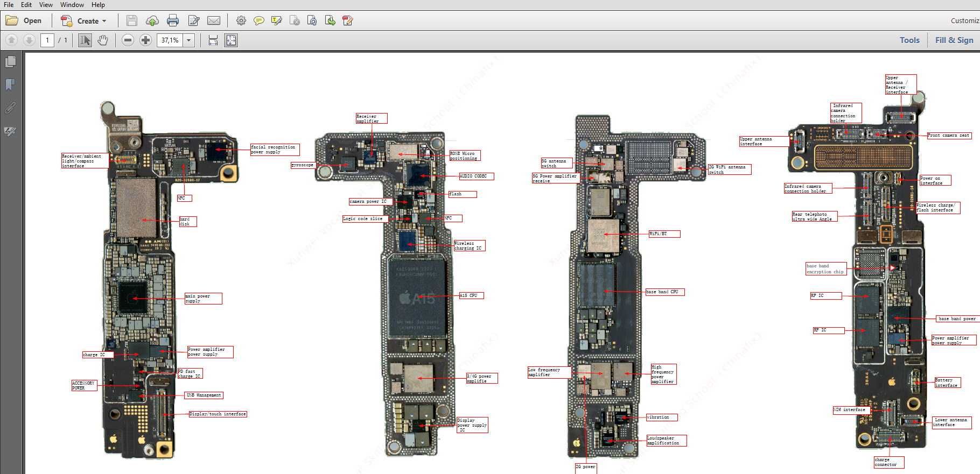
Task: Add a sticky note comment
Action: pyautogui.click(x=259, y=21)
